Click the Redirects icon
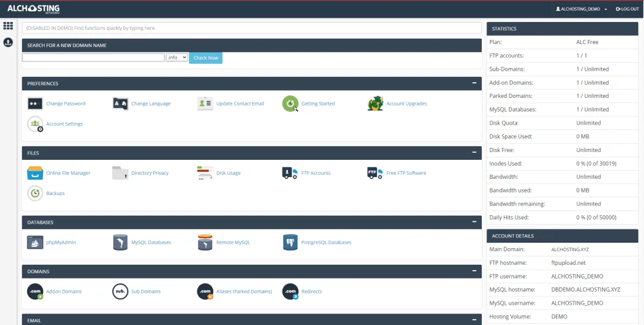This screenshot has width=644, height=325. (290, 292)
